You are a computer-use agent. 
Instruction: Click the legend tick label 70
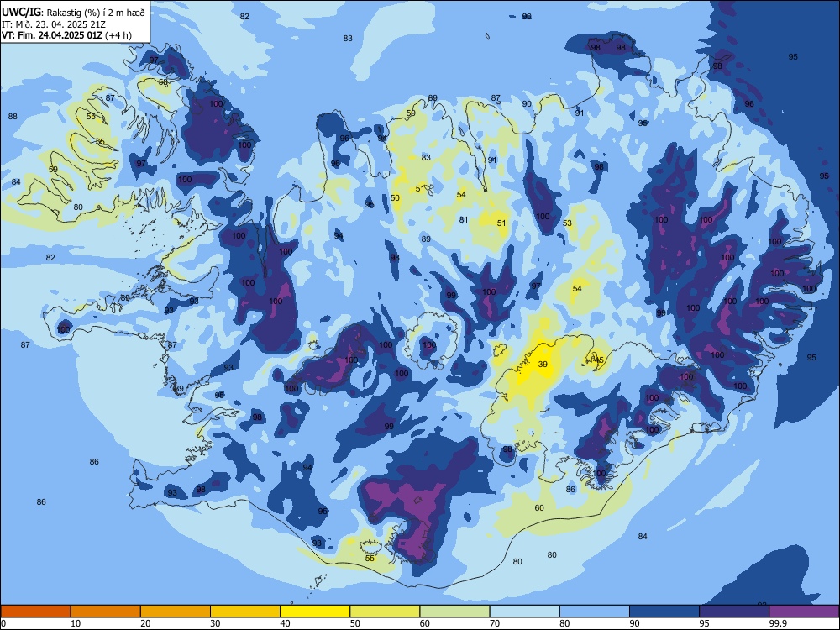pyautogui.click(x=495, y=623)
